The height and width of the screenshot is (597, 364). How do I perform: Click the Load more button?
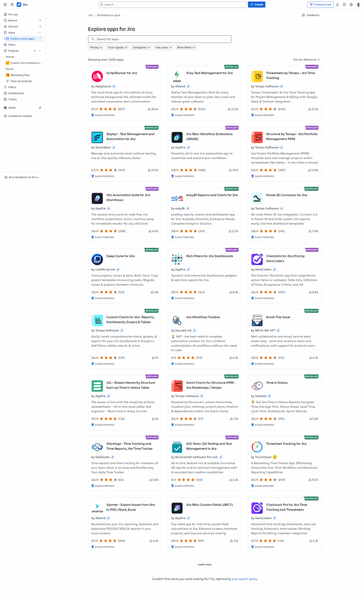point(205,565)
